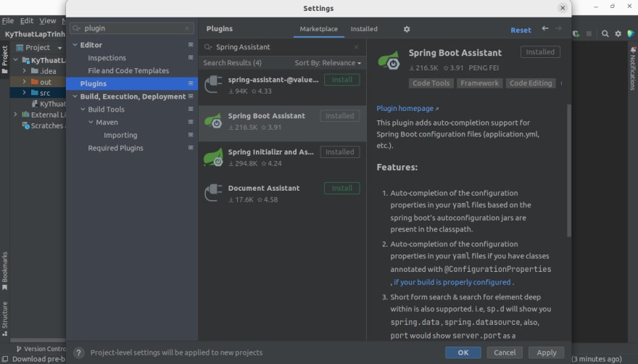Collapse Build, Execution, Deployment group
The width and height of the screenshot is (638, 364).
(75, 96)
